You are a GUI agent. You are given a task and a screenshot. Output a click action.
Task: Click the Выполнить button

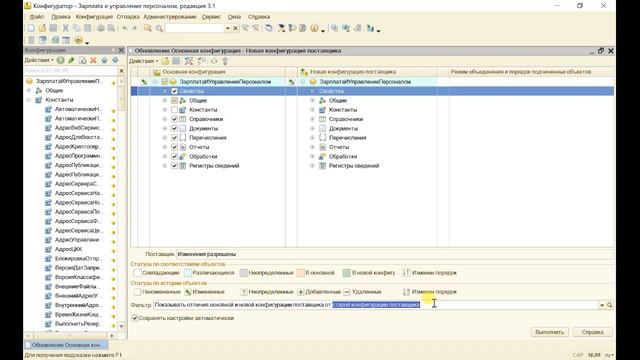point(549,332)
